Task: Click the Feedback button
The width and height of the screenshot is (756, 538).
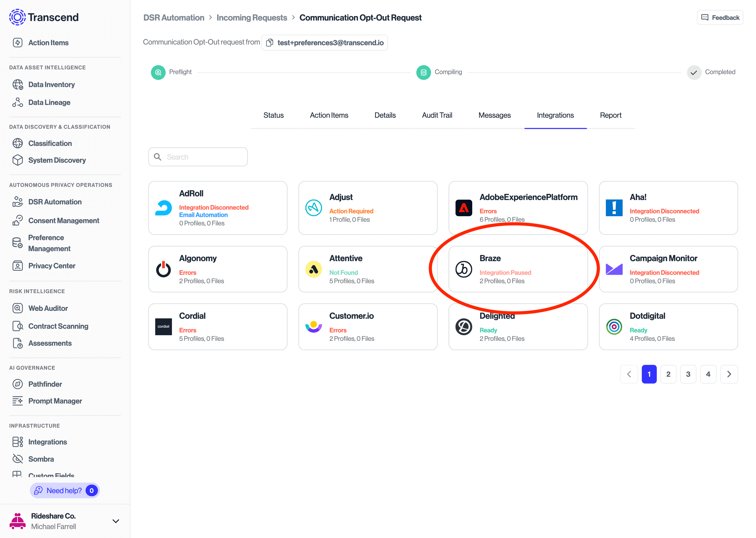Action: point(720,17)
